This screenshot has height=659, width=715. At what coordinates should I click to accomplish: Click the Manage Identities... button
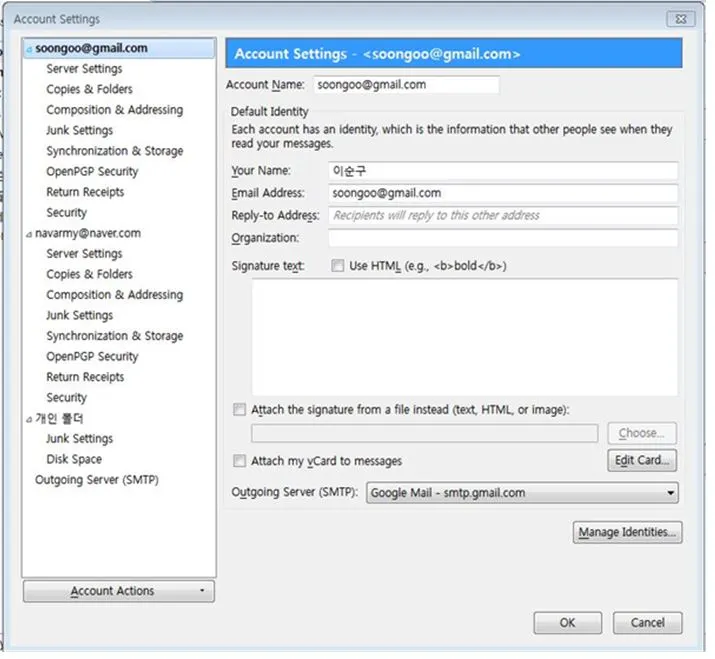pyautogui.click(x=627, y=532)
